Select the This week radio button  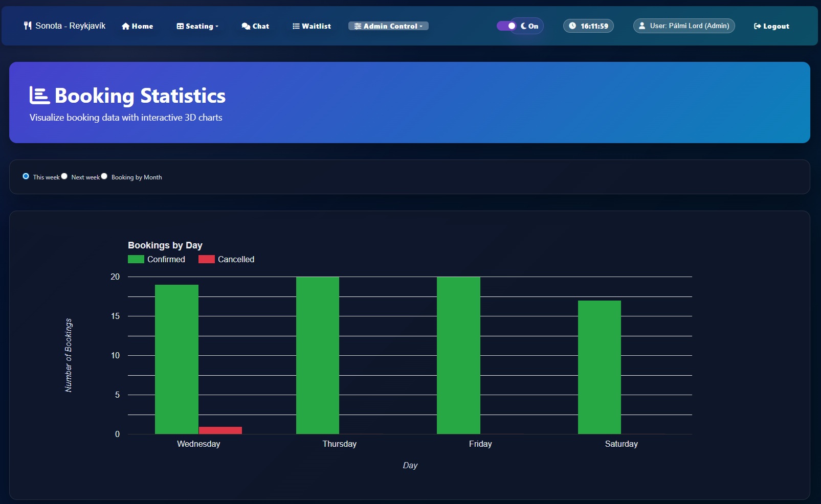tap(26, 176)
